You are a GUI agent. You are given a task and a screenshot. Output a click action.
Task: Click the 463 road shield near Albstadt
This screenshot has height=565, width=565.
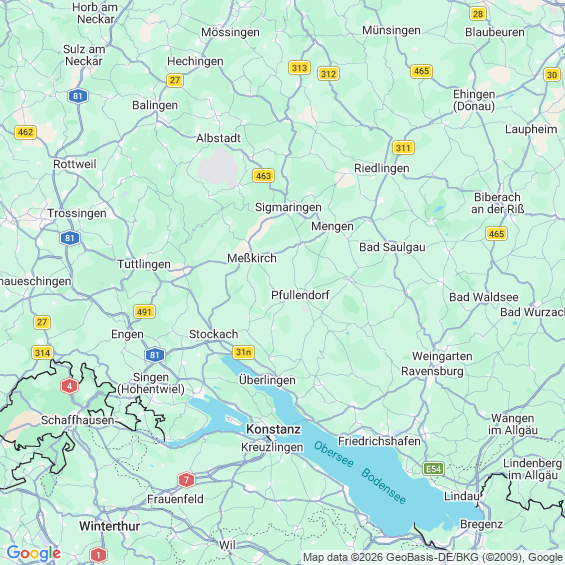click(263, 176)
